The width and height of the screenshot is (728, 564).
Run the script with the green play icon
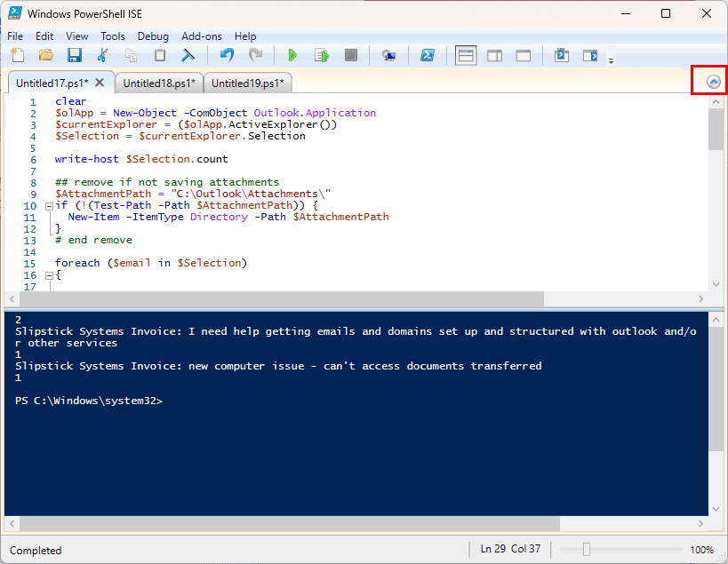click(x=292, y=56)
